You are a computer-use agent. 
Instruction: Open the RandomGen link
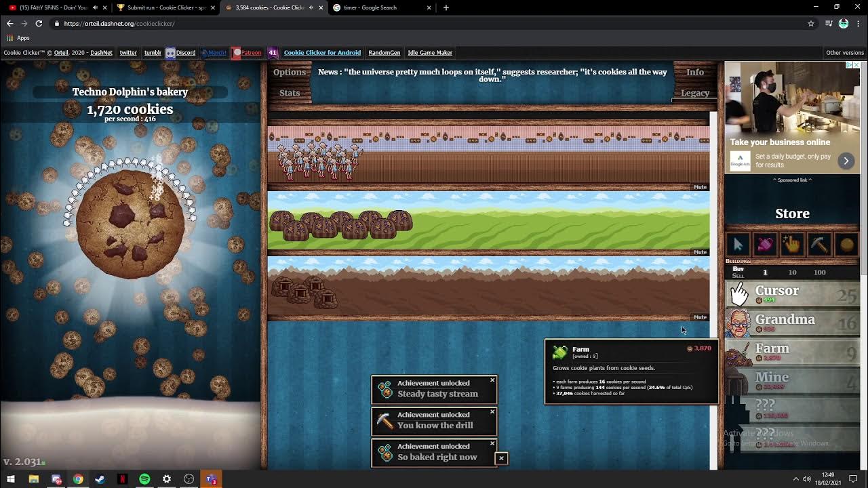point(384,53)
